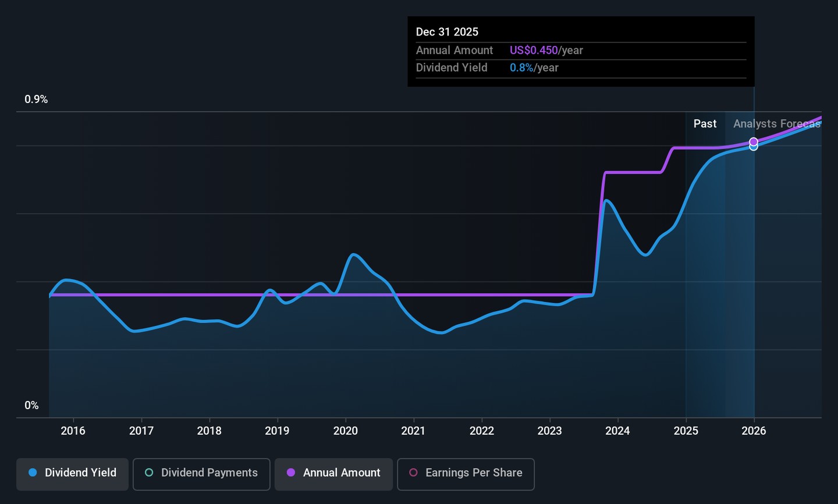Click the 2020 x-axis year label
838x504 pixels.
[x=345, y=431]
